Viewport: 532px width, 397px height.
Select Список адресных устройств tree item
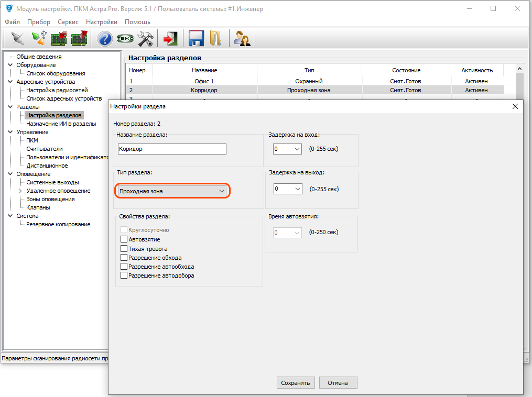(64, 98)
